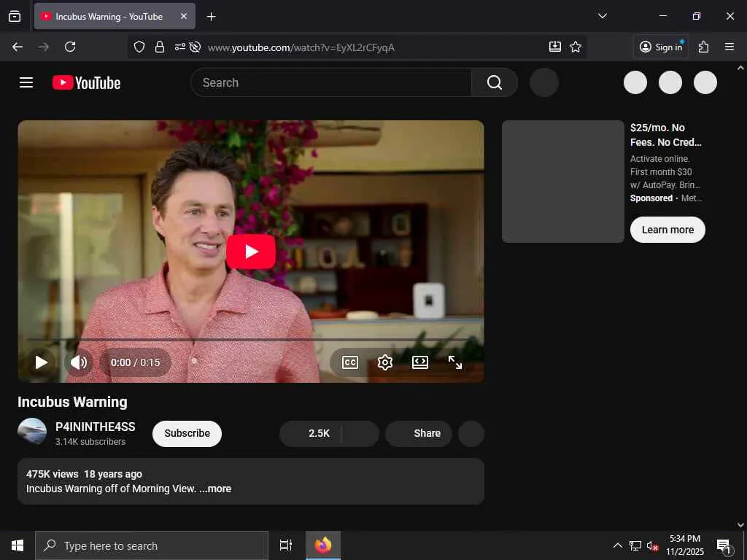The height and width of the screenshot is (560, 747).
Task: Open Task View on the taskbar
Action: tap(286, 545)
